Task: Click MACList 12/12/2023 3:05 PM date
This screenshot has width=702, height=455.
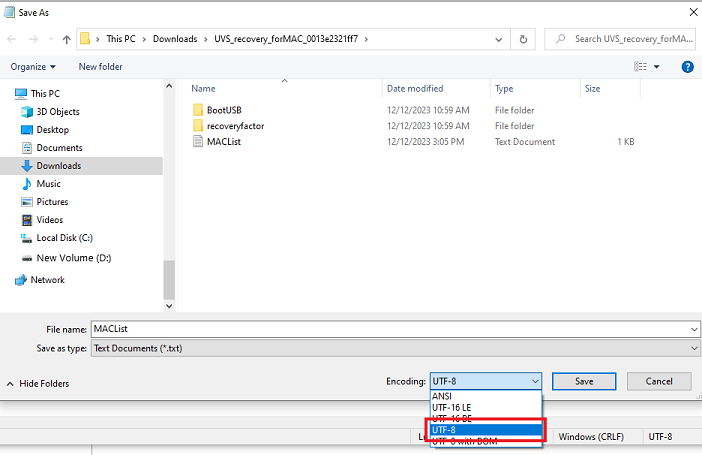Action: pos(426,142)
